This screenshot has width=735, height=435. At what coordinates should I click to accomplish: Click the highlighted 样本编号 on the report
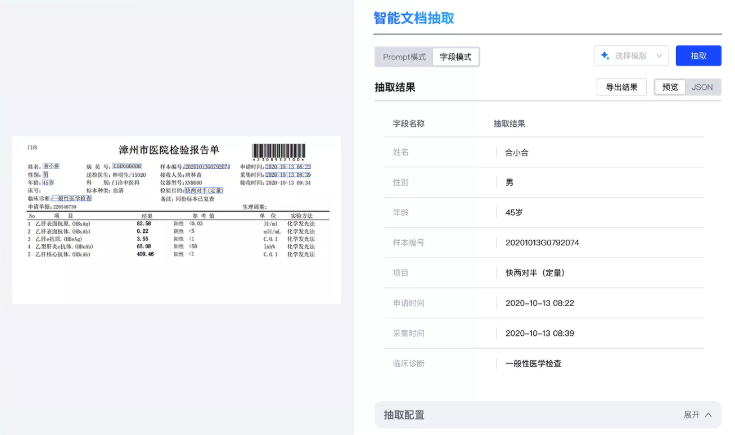207,166
